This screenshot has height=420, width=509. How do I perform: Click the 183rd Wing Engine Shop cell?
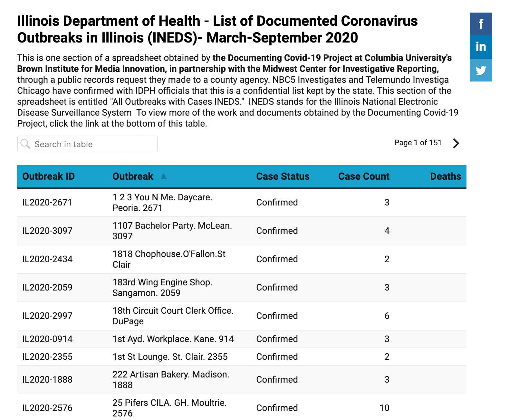click(162, 287)
